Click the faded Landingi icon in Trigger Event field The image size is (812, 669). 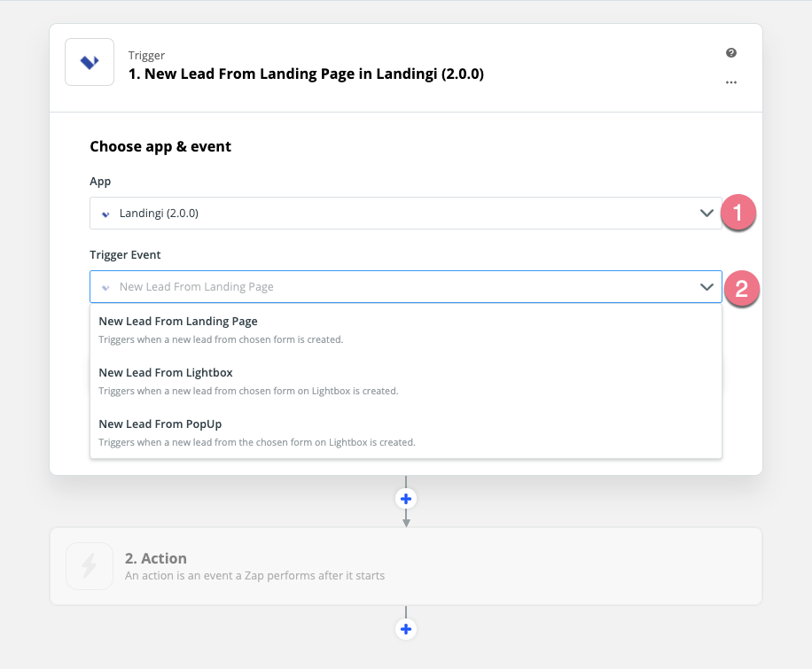pyautogui.click(x=105, y=287)
